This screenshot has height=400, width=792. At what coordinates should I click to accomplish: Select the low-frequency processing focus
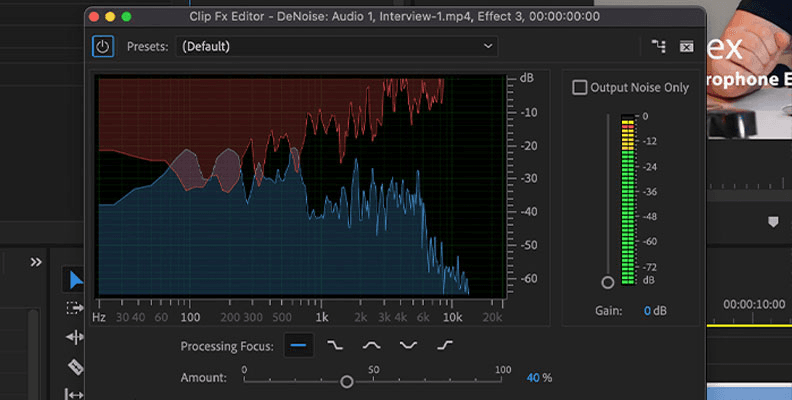coord(336,345)
